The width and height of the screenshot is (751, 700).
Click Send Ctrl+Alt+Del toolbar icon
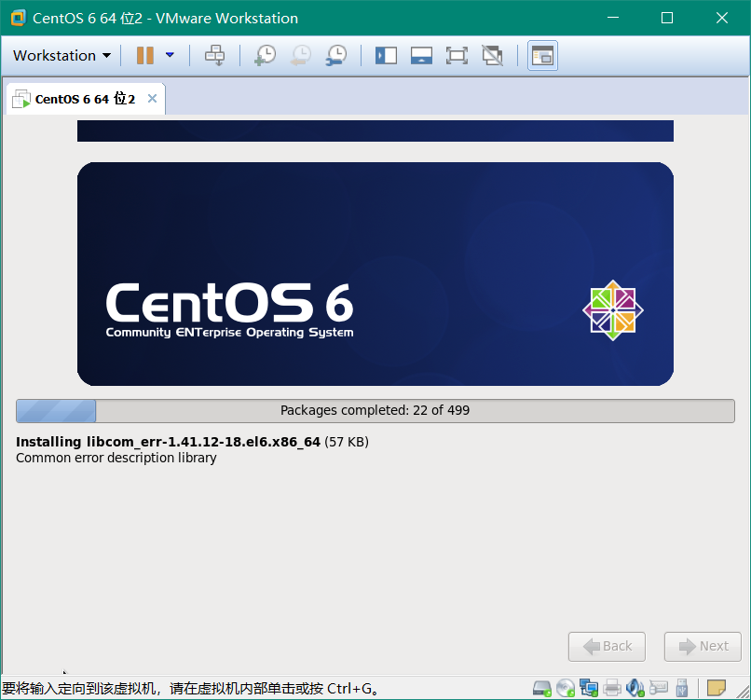214,56
